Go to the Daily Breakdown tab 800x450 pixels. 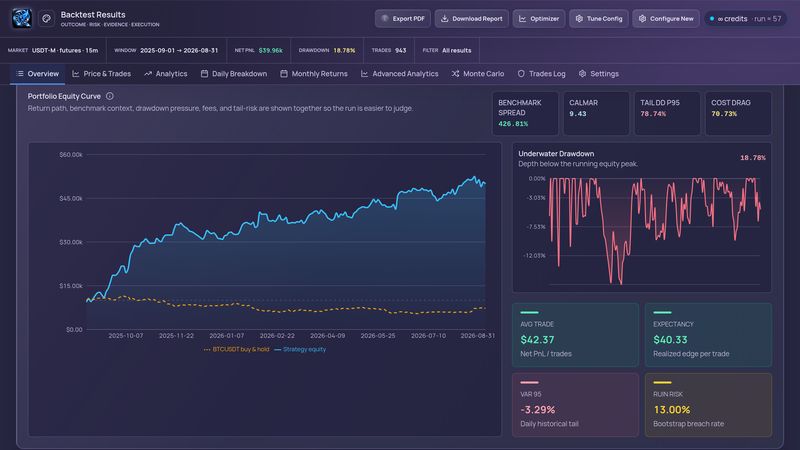click(234, 74)
